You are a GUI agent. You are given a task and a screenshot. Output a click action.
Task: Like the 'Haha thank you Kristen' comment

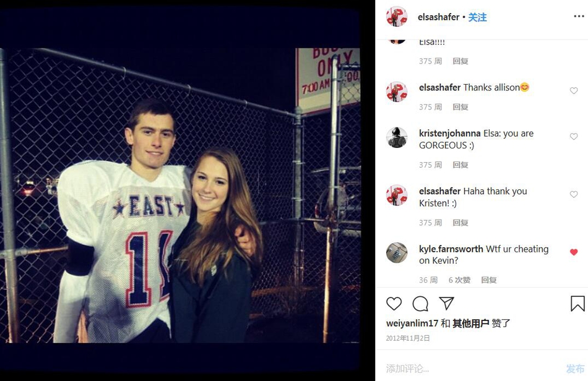coord(574,195)
